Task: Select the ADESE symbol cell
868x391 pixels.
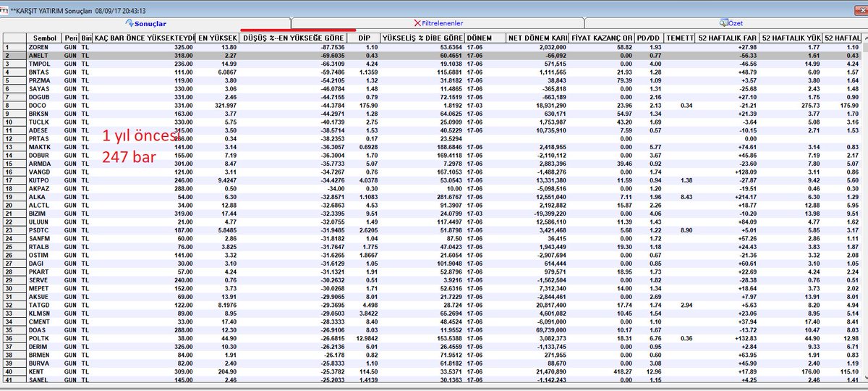Action: point(44,130)
